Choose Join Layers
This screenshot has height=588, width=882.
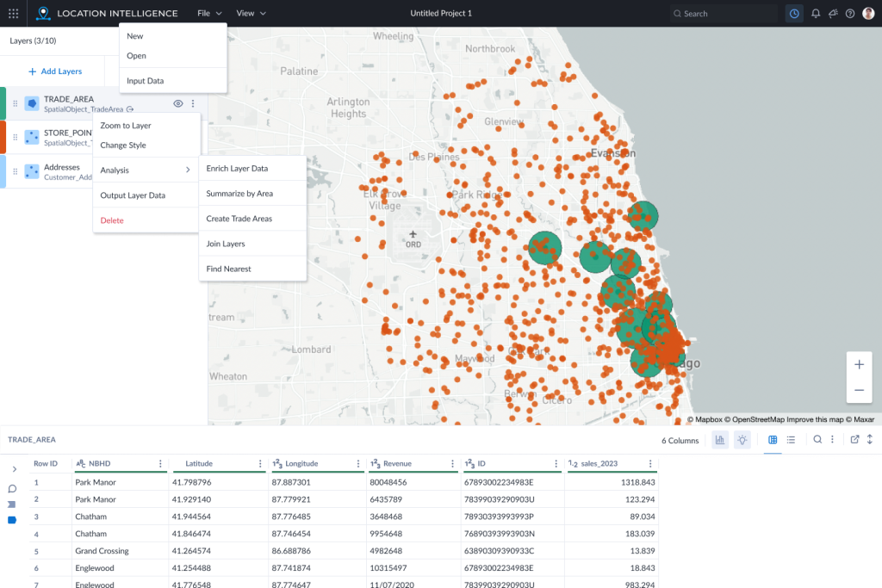point(252,244)
